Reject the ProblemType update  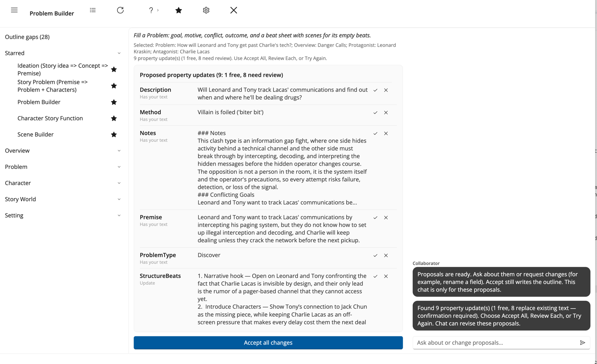click(x=386, y=255)
